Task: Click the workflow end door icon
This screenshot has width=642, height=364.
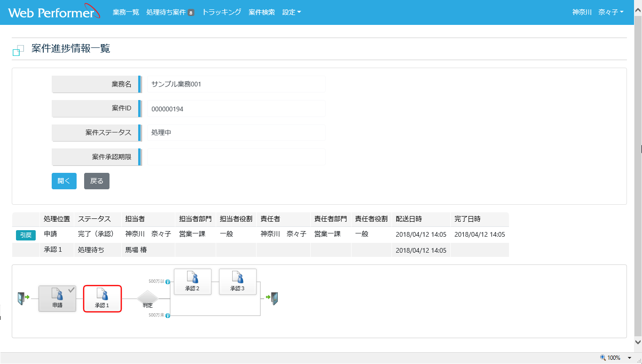Action: (x=274, y=298)
